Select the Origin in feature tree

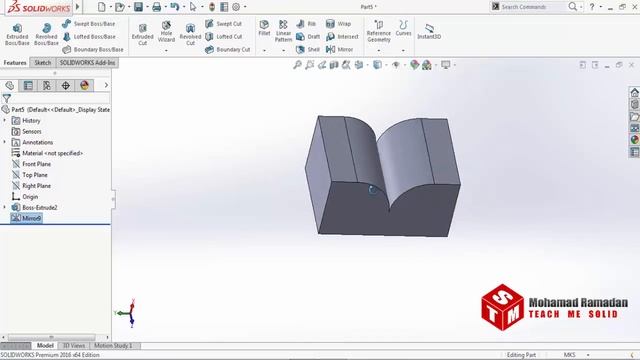click(25, 197)
